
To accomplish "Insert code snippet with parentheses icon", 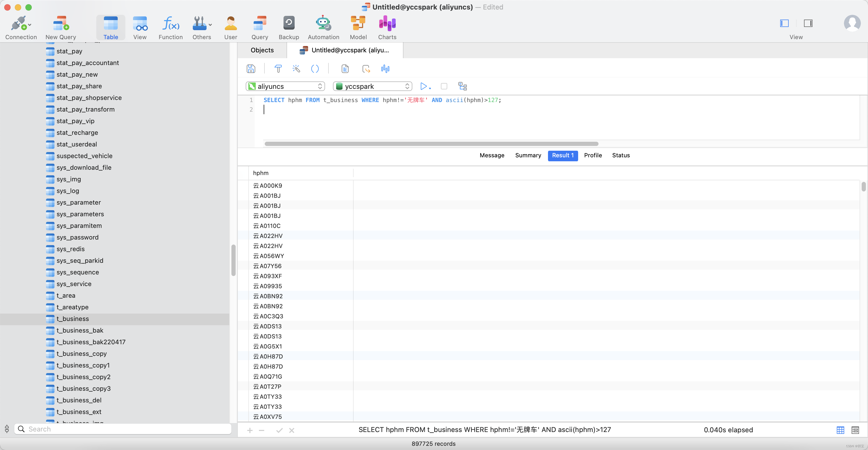I will pyautogui.click(x=315, y=69).
